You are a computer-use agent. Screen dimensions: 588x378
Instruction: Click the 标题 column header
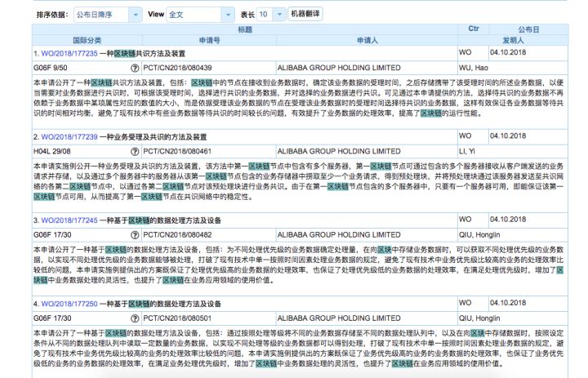click(245, 29)
